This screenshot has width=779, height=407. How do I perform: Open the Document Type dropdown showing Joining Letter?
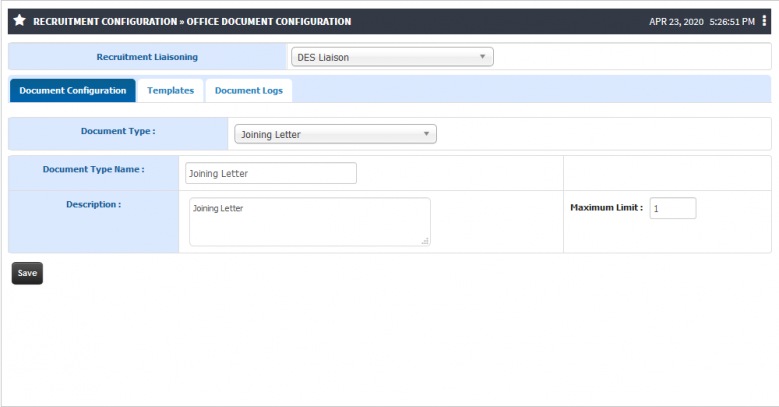[x=335, y=134]
